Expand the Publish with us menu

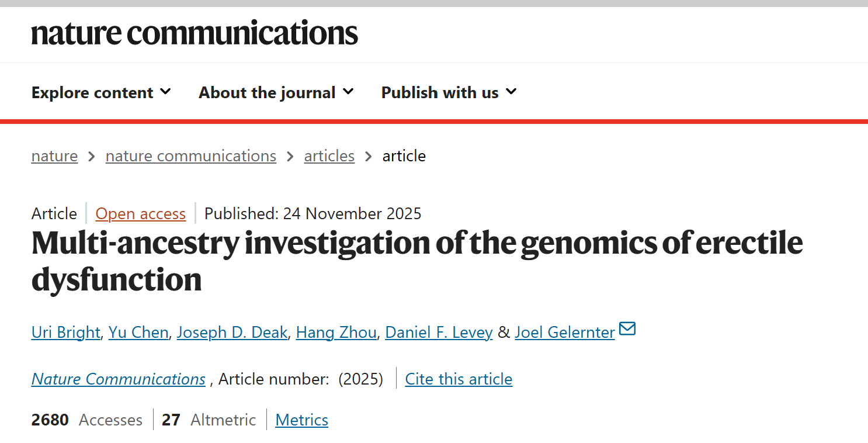click(x=449, y=92)
